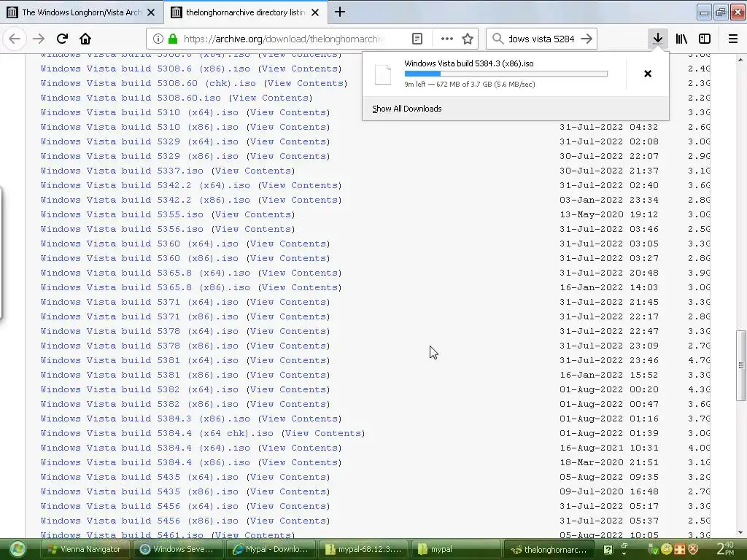Click the scrollbar up arrow
This screenshot has height=560, width=747.
pyautogui.click(x=741, y=60)
